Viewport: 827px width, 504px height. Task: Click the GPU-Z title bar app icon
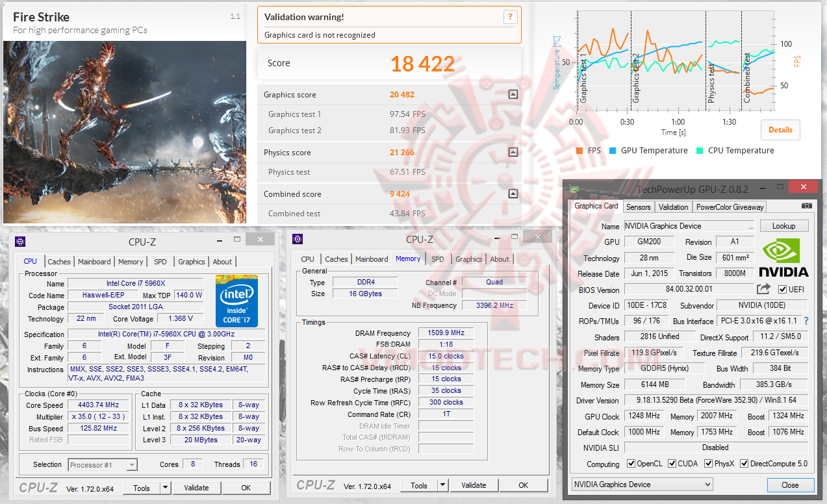(574, 190)
